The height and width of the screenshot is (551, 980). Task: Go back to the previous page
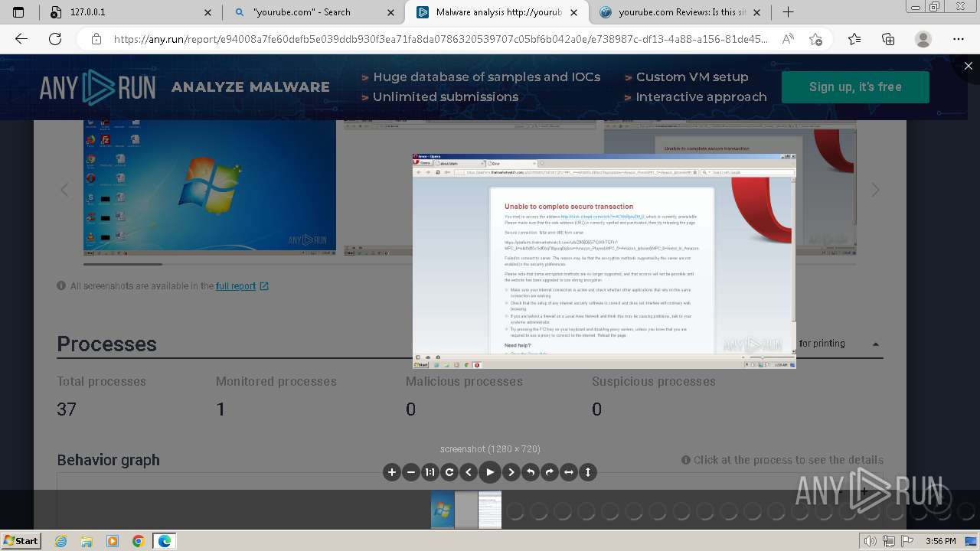tap(21, 39)
